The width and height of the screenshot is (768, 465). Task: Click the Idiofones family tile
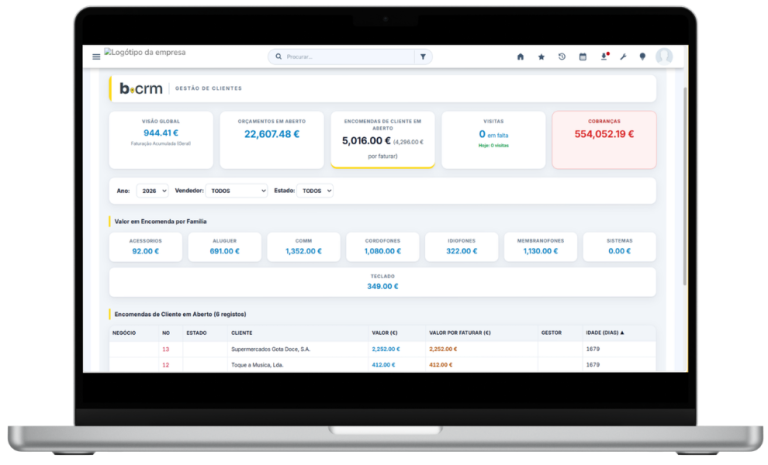[461, 246]
